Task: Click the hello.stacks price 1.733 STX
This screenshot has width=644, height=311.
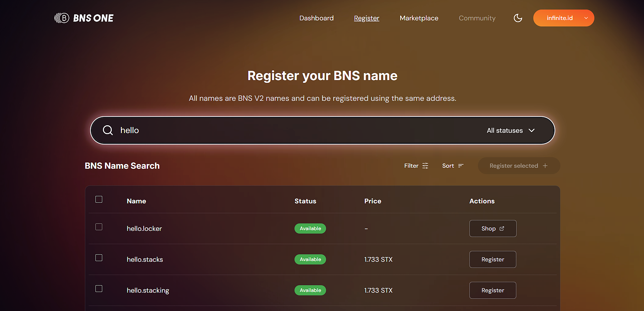Action: point(378,259)
